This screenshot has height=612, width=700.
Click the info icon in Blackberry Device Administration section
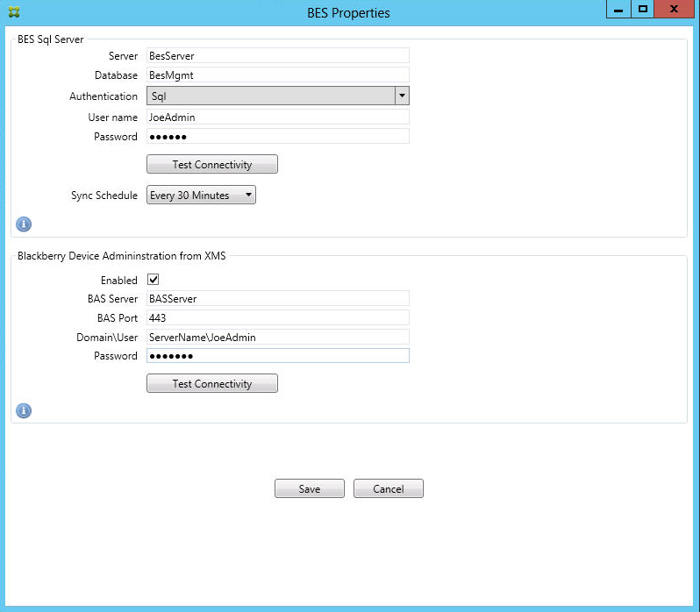coord(24,410)
